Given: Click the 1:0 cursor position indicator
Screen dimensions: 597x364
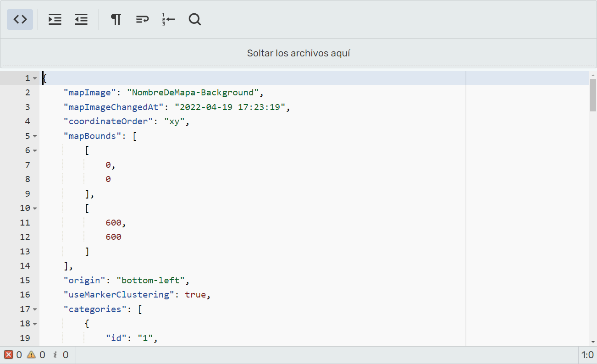Looking at the screenshot, I should 587,354.
